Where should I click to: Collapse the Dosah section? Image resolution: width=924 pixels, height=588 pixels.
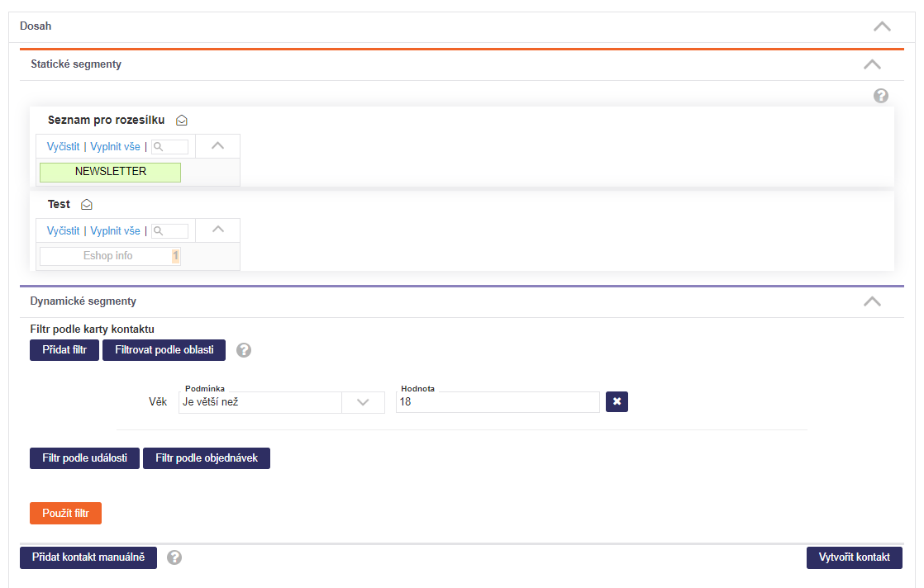coord(882,26)
